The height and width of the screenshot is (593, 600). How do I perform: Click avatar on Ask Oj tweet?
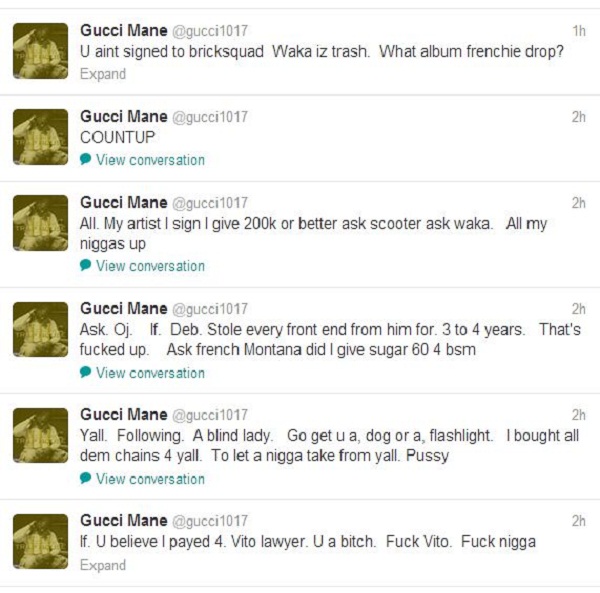click(x=40, y=329)
